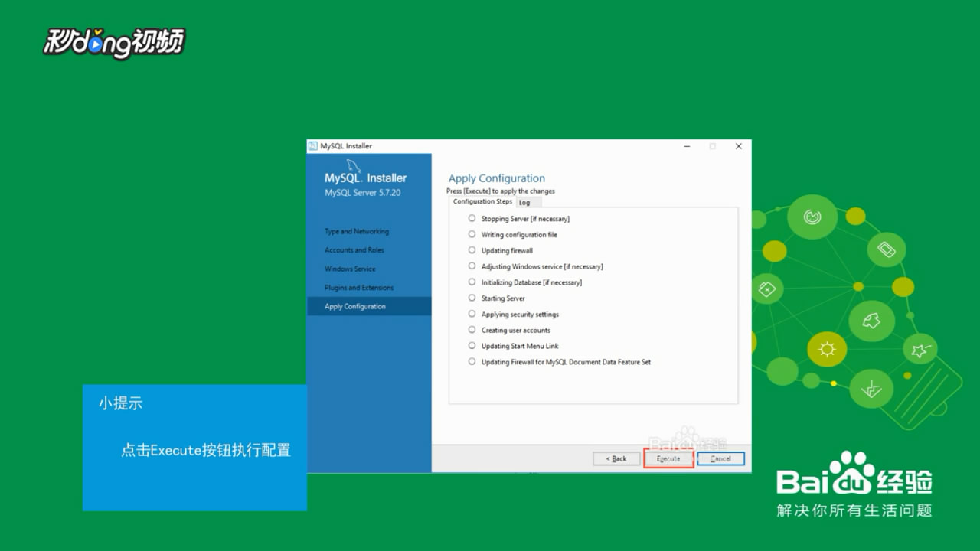Screen dimensions: 980x551
Task: Minimize the MySQL Installer window
Action: pos(686,146)
